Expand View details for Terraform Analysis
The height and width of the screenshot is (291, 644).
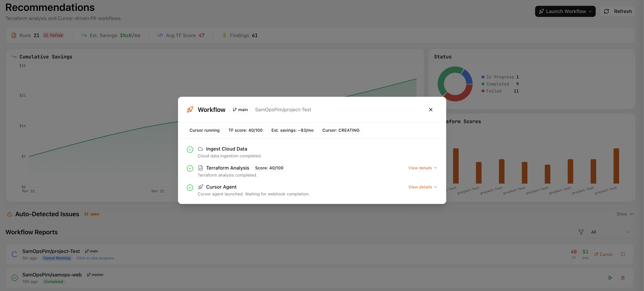point(423,168)
